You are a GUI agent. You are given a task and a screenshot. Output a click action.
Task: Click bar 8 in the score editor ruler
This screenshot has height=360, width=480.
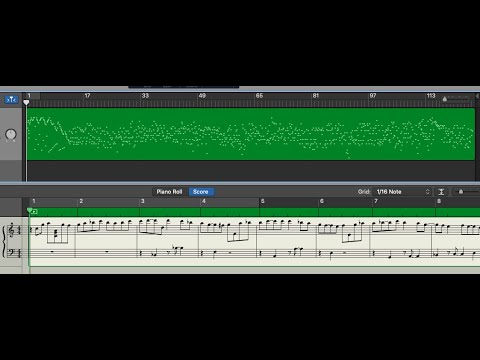click(x=439, y=201)
